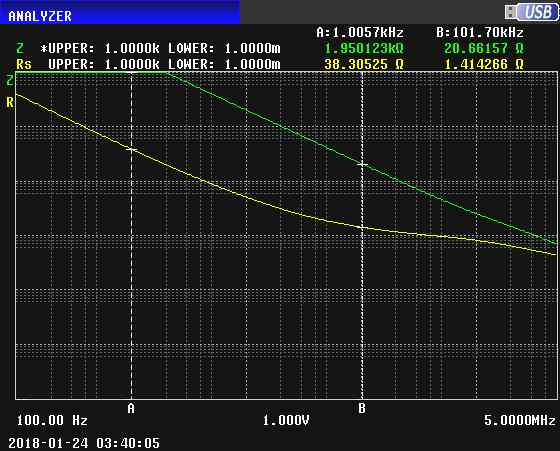Click start frequency 100.00 Hz

point(52,420)
